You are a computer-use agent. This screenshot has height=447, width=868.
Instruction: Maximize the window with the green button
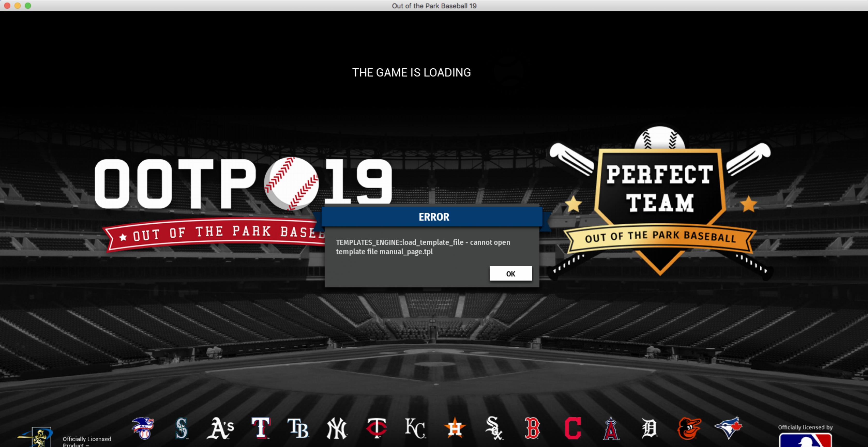click(x=28, y=6)
